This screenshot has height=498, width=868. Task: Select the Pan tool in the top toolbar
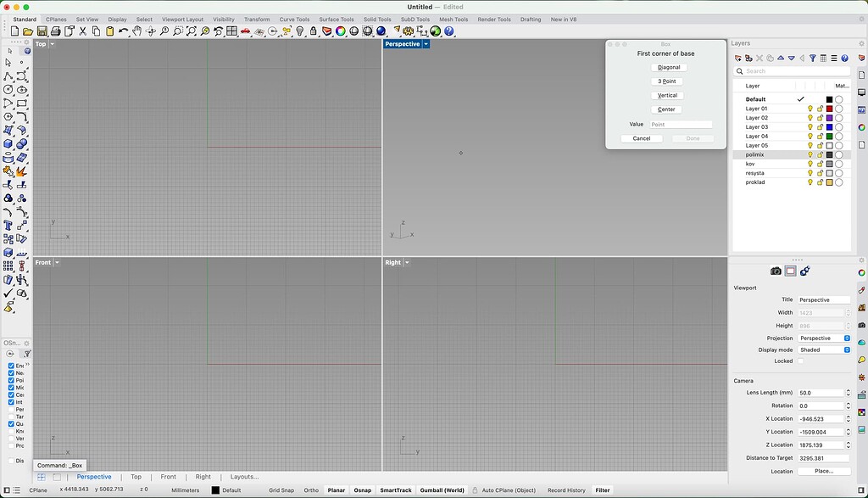coord(136,30)
